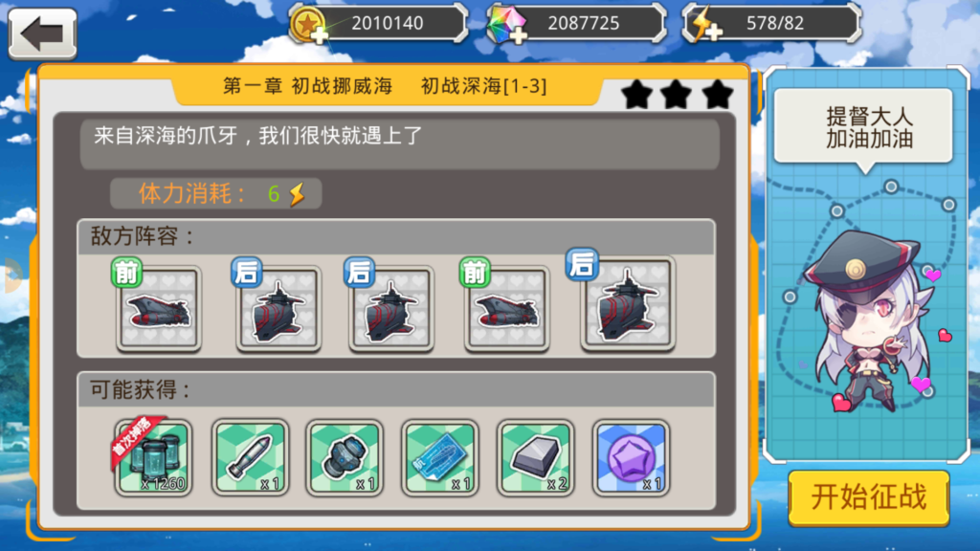Select the blueprint reward item
980x551 pixels.
click(440, 457)
